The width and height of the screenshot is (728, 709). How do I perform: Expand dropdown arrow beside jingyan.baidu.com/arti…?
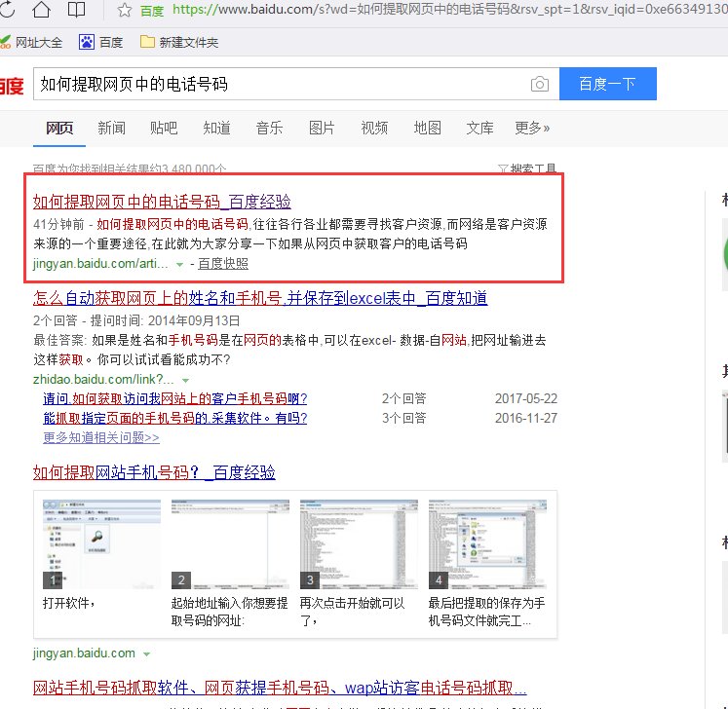click(180, 264)
